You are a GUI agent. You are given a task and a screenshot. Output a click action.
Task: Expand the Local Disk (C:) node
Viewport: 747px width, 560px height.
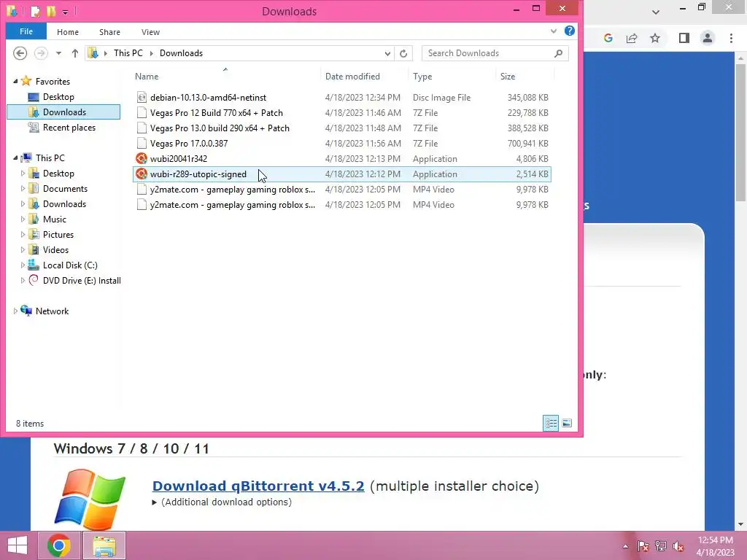[23, 265]
